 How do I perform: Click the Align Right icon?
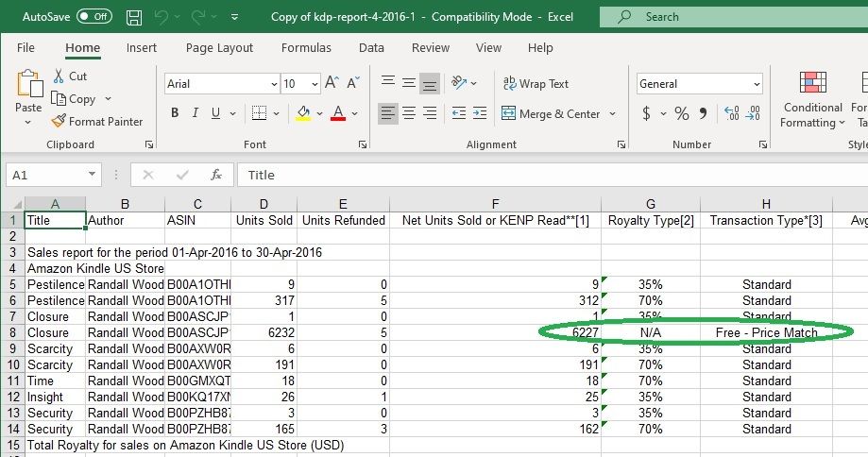430,113
